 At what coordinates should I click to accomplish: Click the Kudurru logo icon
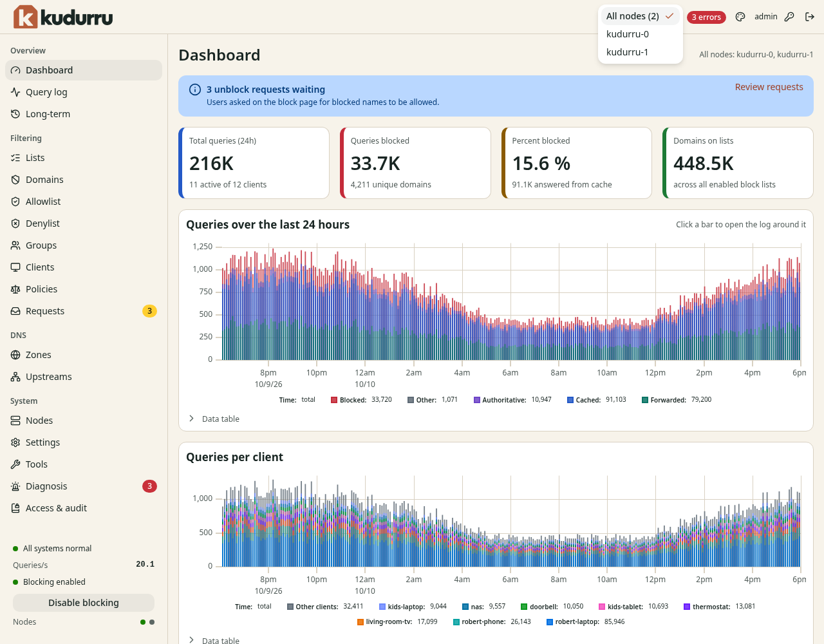coord(26,17)
